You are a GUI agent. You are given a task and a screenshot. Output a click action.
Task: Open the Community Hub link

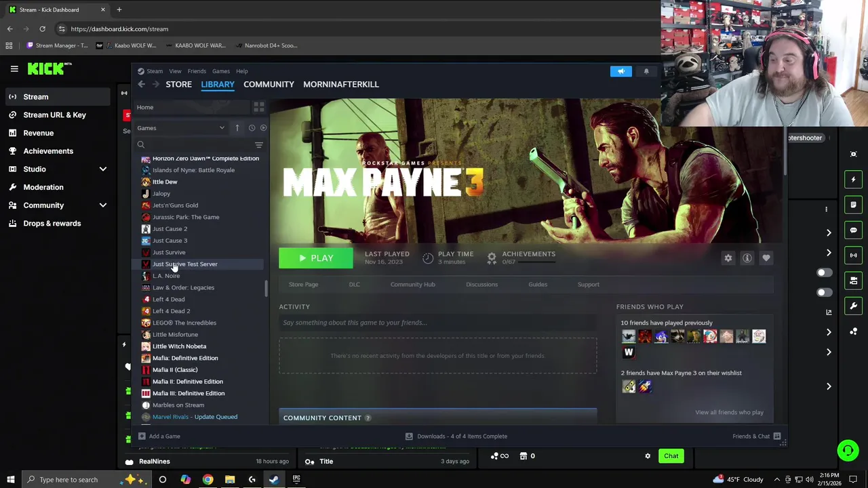412,285
